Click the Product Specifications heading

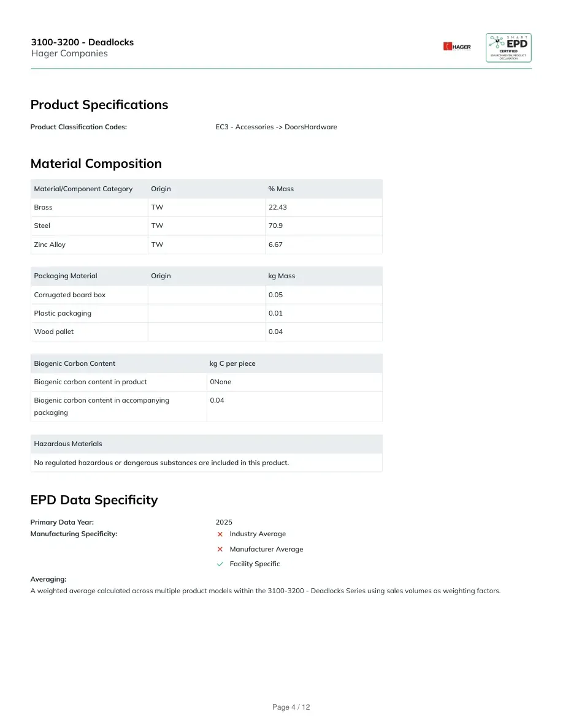[99, 105]
